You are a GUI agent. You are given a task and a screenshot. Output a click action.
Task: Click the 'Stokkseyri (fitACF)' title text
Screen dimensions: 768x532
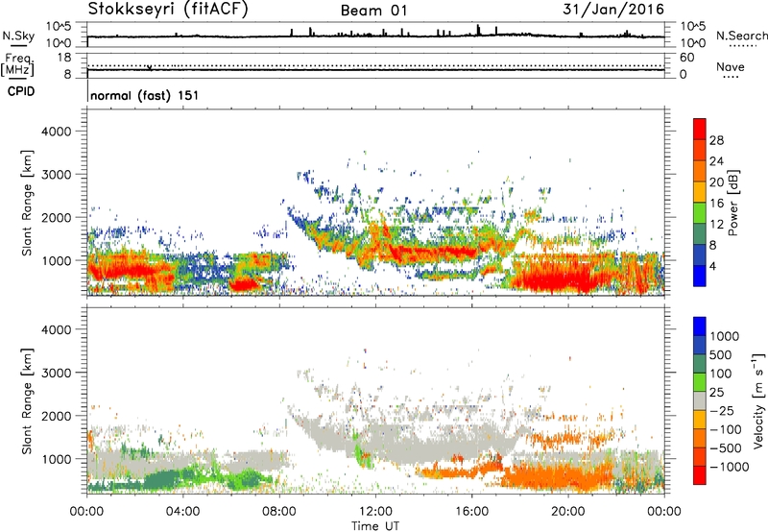point(168,10)
